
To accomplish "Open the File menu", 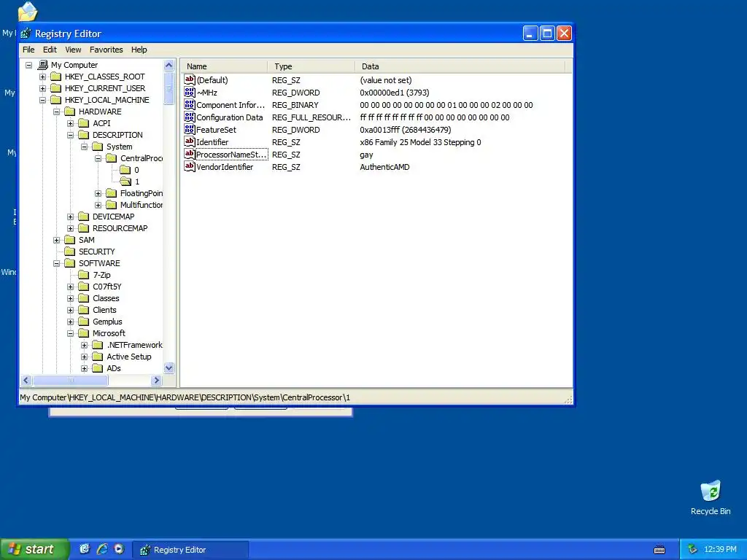I will point(28,50).
